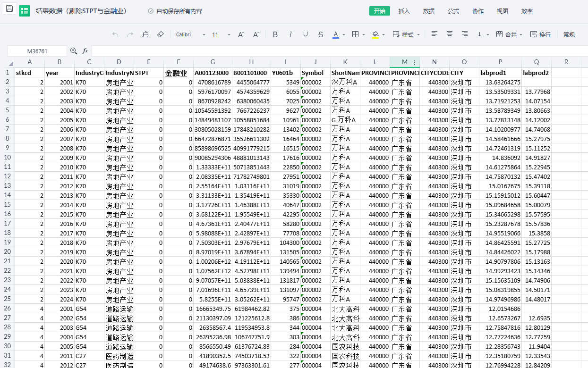This screenshot has width=588, height=368.
Task: Click the zoom magnifier beside name box
Action: coord(74,51)
